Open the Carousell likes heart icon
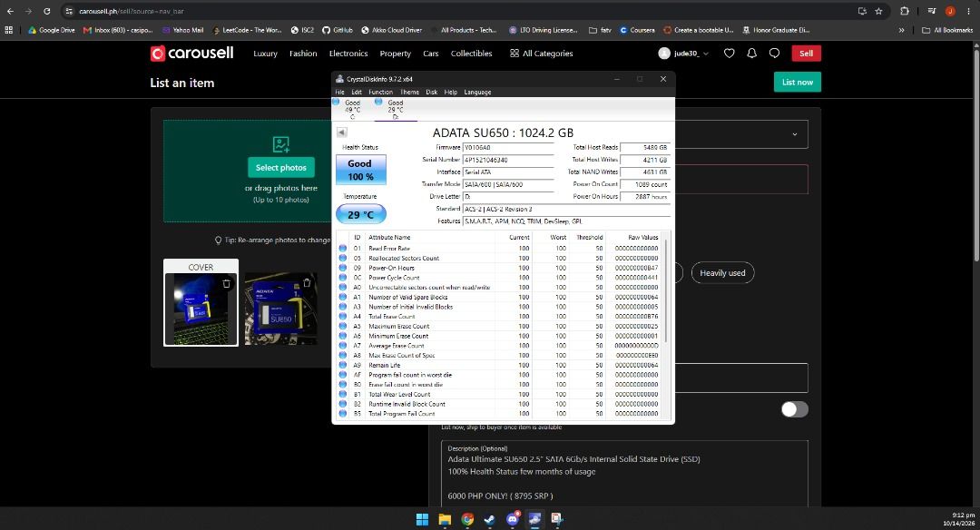 pyautogui.click(x=729, y=54)
